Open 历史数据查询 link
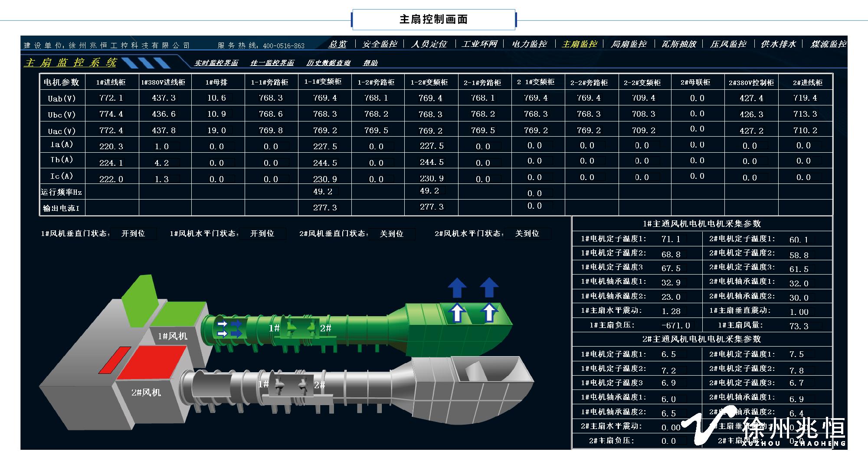Viewport: 868px width, 455px height. [x=328, y=63]
